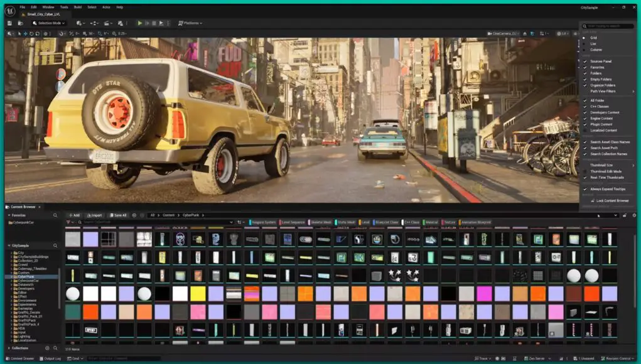Switch to the Content Browser tab

[x=23, y=206]
